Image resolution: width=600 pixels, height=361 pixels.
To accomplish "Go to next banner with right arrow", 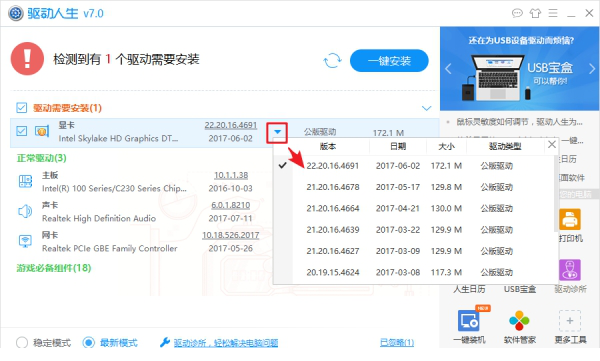I will 592,69.
